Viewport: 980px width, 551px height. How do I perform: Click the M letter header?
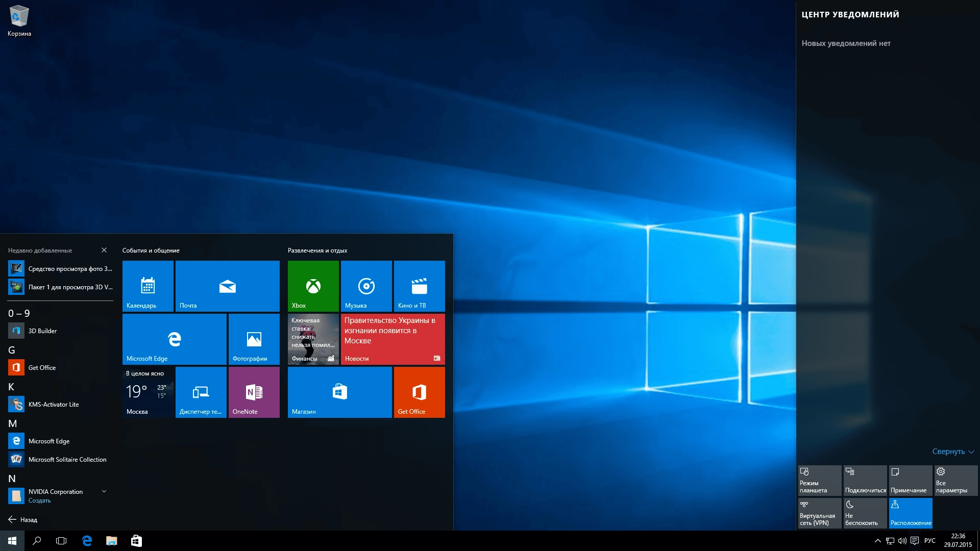[13, 423]
